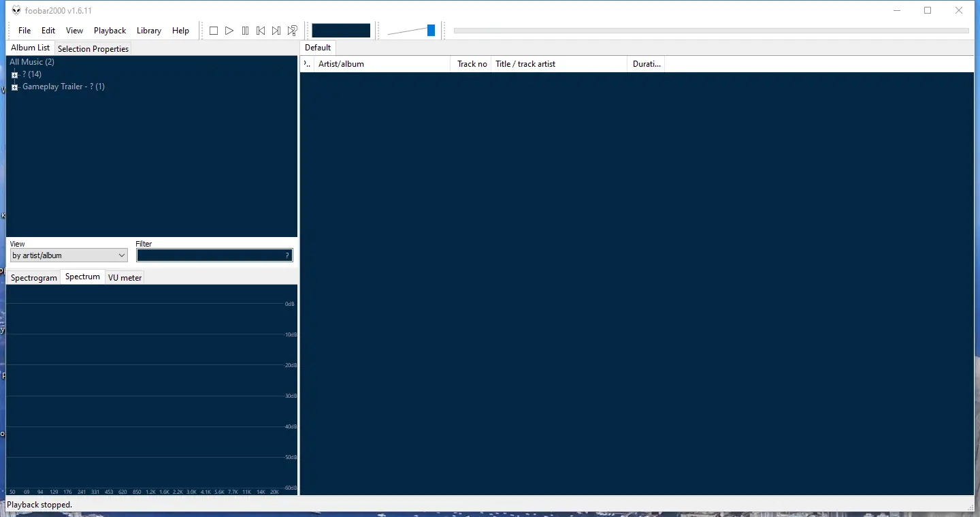Minimize the foobar2000 window
The height and width of the screenshot is (517, 980).
(x=896, y=10)
